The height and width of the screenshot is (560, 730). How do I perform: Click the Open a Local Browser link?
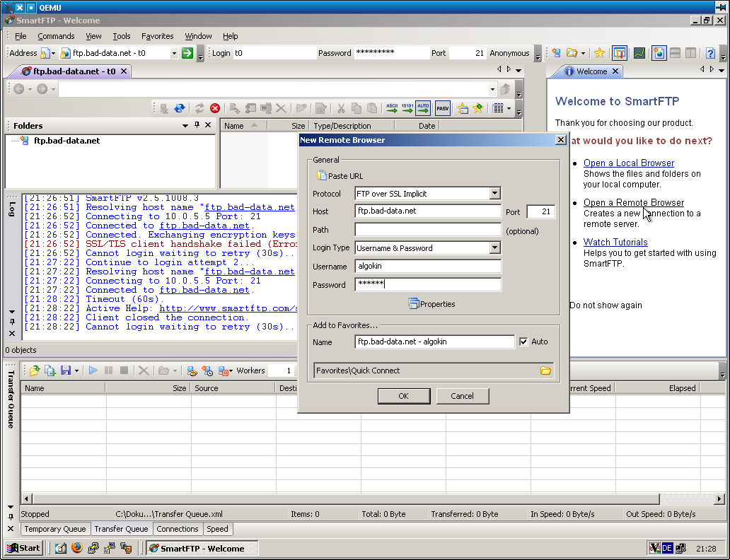pyautogui.click(x=629, y=163)
